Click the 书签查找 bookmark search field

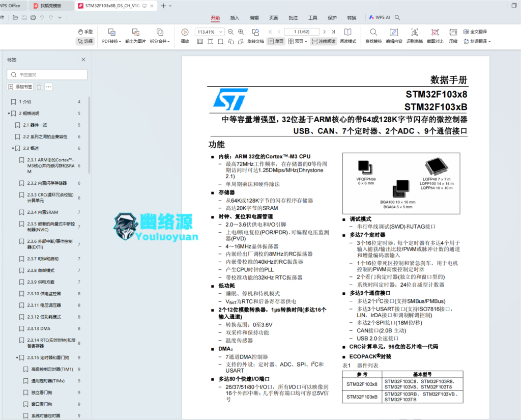click(47, 74)
